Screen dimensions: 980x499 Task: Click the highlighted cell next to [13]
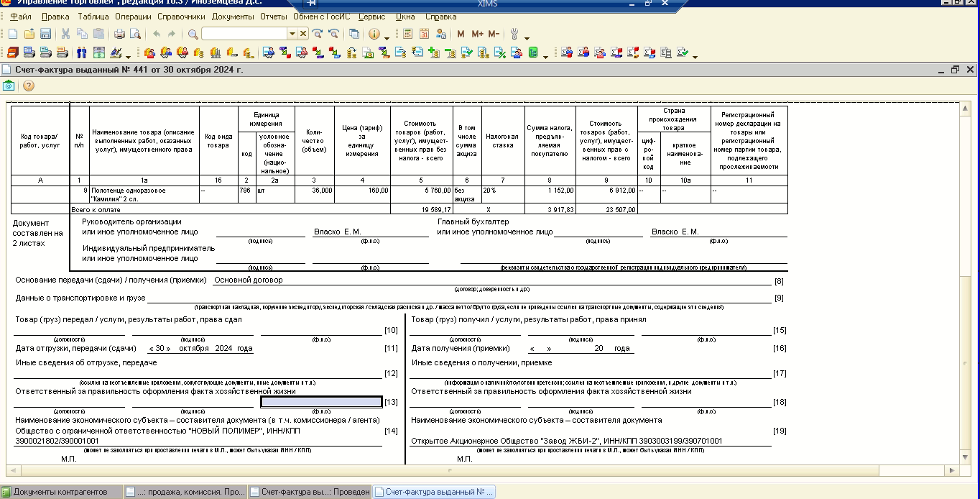[x=321, y=402]
